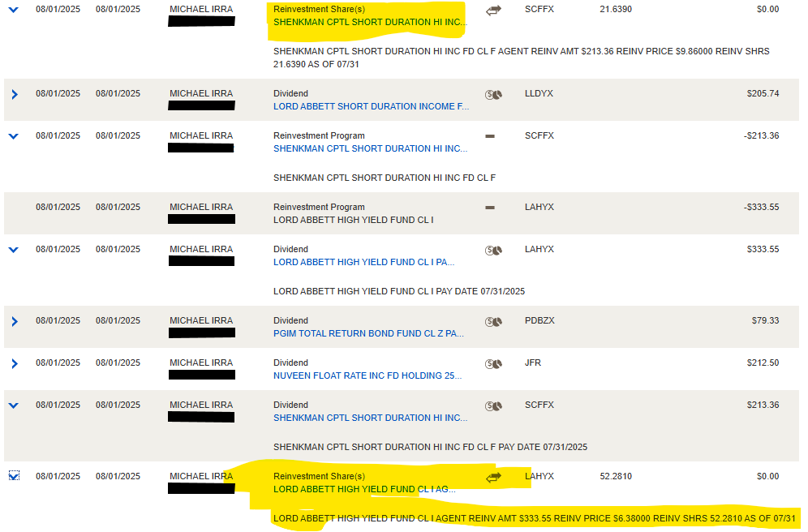Collapse the LAHYX Dividend row chevron

point(14,250)
